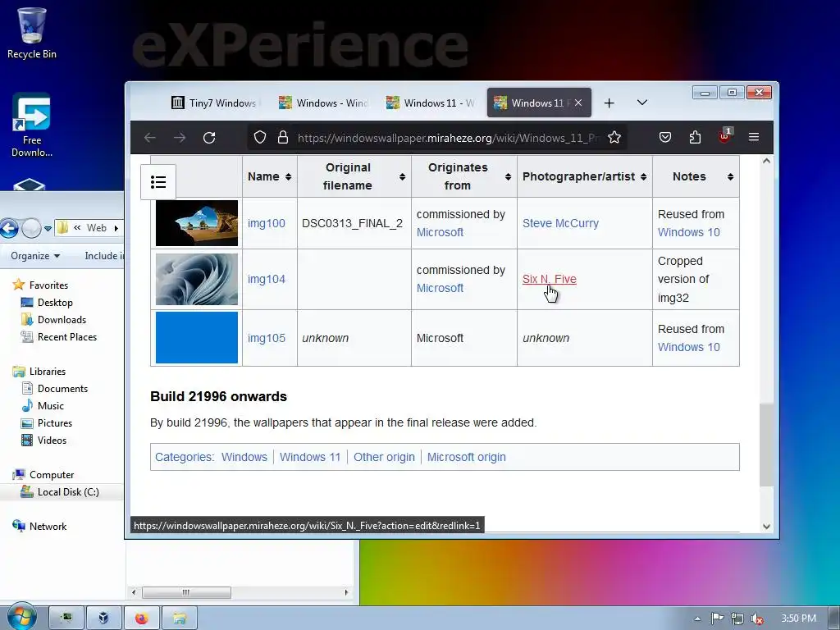The width and height of the screenshot is (840, 630).
Task: Click the Firefox address bar URL
Action: pyautogui.click(x=449, y=138)
